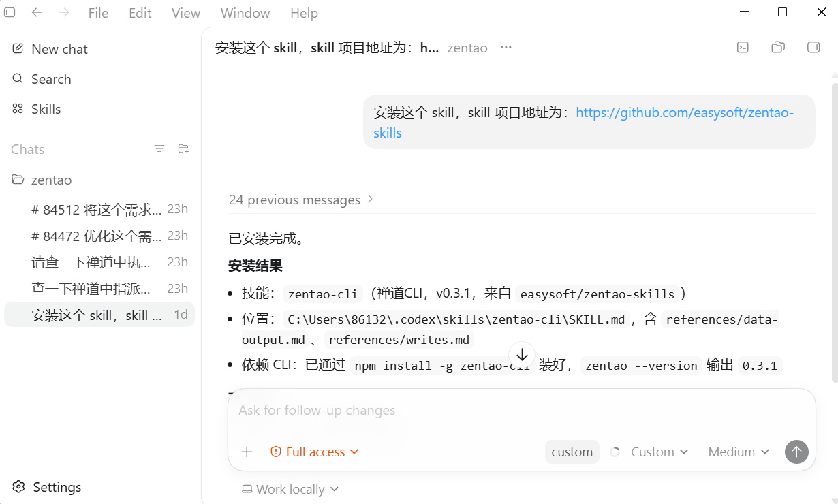The height and width of the screenshot is (504, 838).
Task: Go forward with the right arrow
Action: tap(64, 12)
